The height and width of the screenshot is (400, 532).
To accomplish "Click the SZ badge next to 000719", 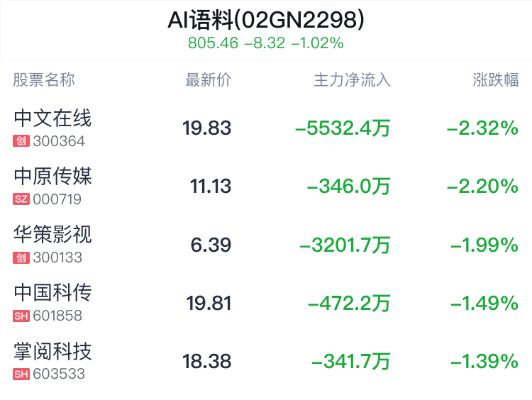I will [x=21, y=199].
